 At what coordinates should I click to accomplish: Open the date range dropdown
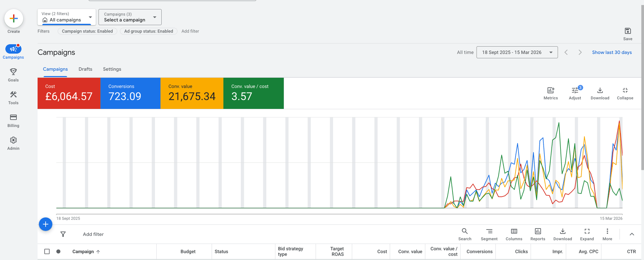click(517, 52)
